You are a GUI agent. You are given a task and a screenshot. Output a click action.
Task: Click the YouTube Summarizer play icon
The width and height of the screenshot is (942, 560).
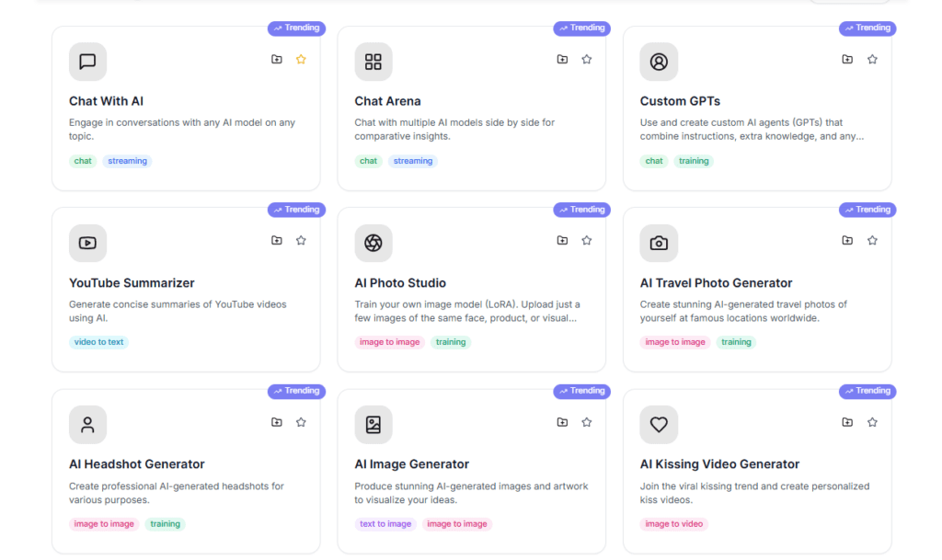[x=87, y=243]
